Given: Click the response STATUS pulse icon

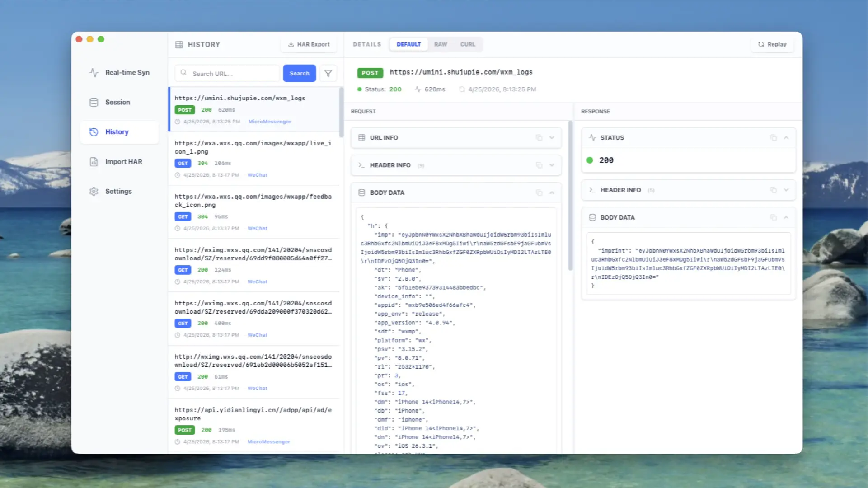Looking at the screenshot, I should 592,138.
